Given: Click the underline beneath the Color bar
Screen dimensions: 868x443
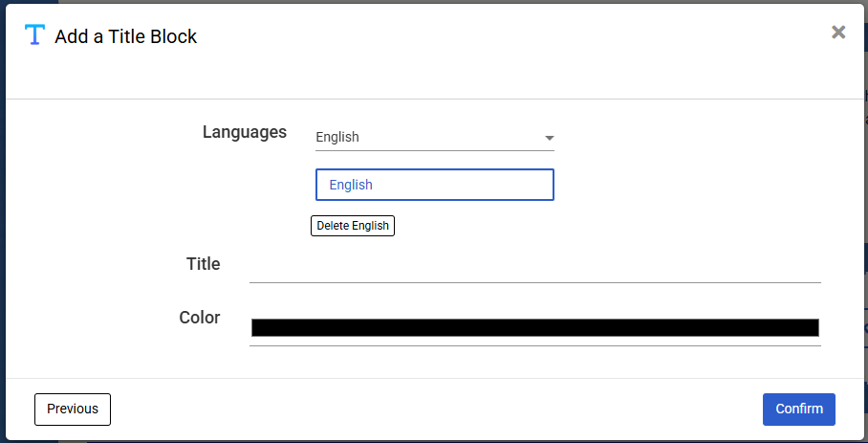Looking at the screenshot, I should click(534, 345).
